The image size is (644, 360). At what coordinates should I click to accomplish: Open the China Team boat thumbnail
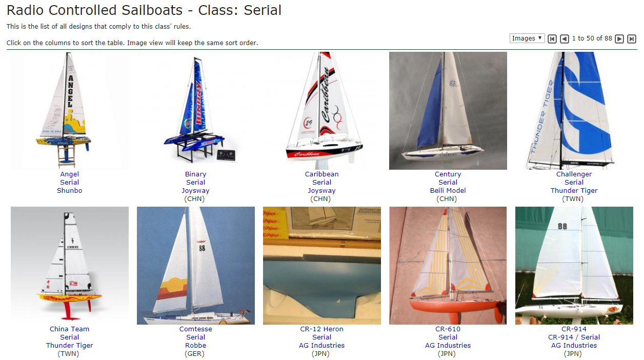(x=70, y=266)
